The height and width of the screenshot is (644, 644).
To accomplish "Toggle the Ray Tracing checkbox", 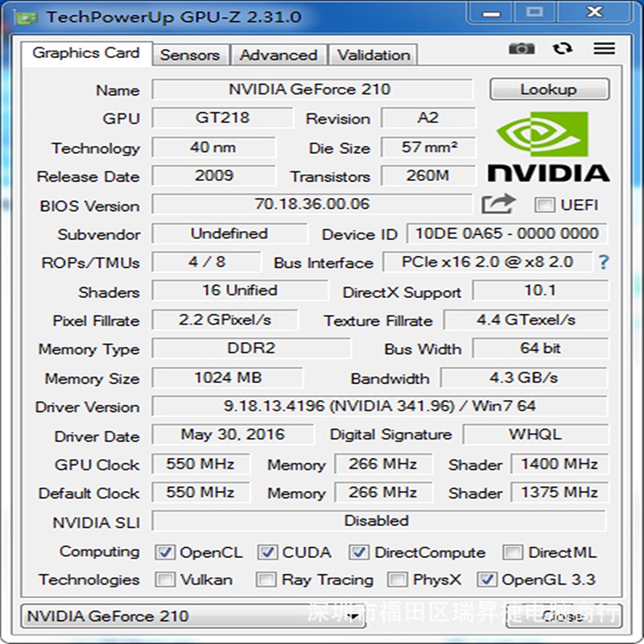I will coord(266,580).
